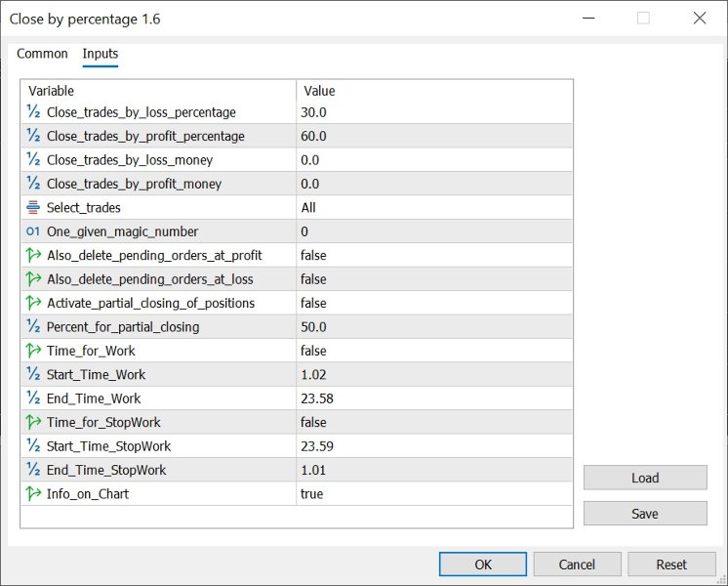Click the One_given_magic_number integer icon
The height and width of the screenshot is (586, 728).
(x=33, y=231)
